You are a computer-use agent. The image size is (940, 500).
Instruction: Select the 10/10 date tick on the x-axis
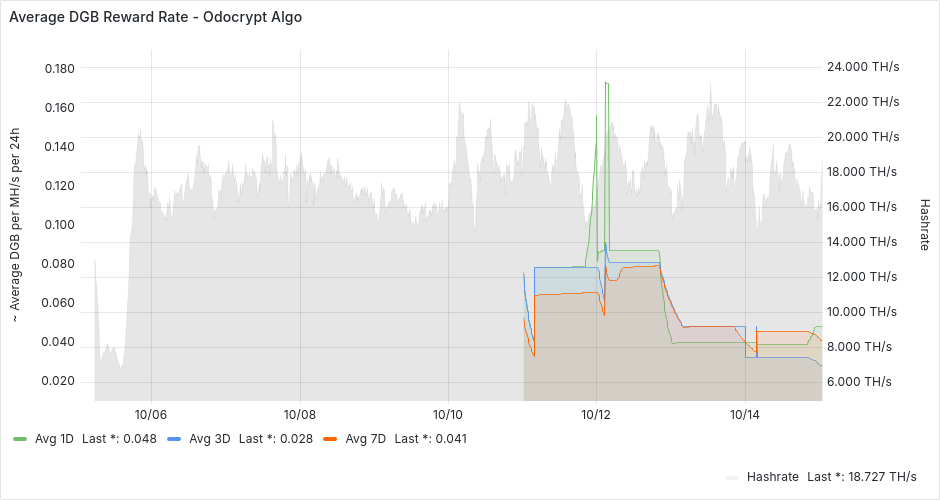448,413
